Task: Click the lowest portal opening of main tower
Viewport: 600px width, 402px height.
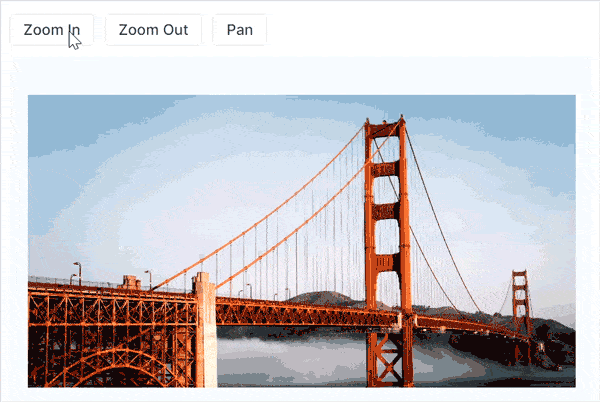Action: pyautogui.click(x=387, y=289)
